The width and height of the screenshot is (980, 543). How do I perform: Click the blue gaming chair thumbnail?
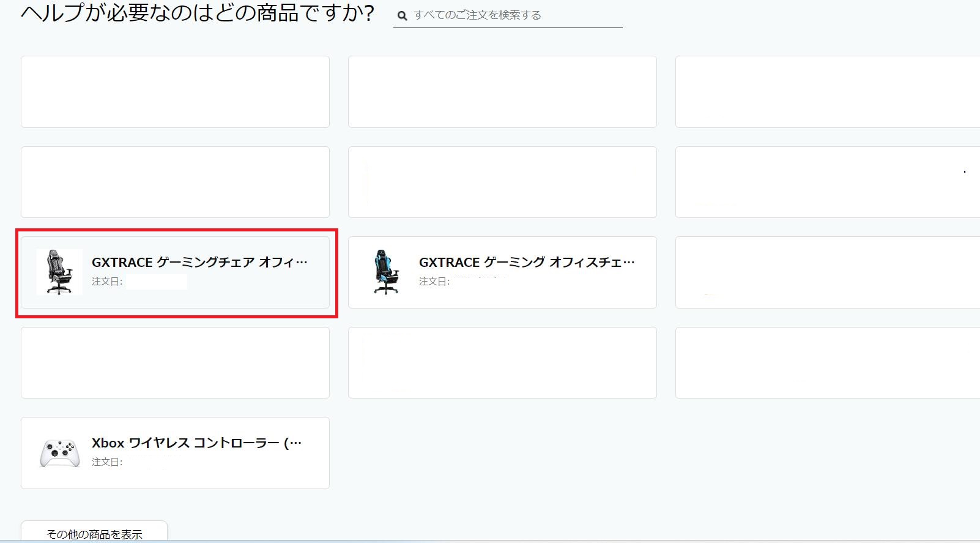pyautogui.click(x=386, y=272)
